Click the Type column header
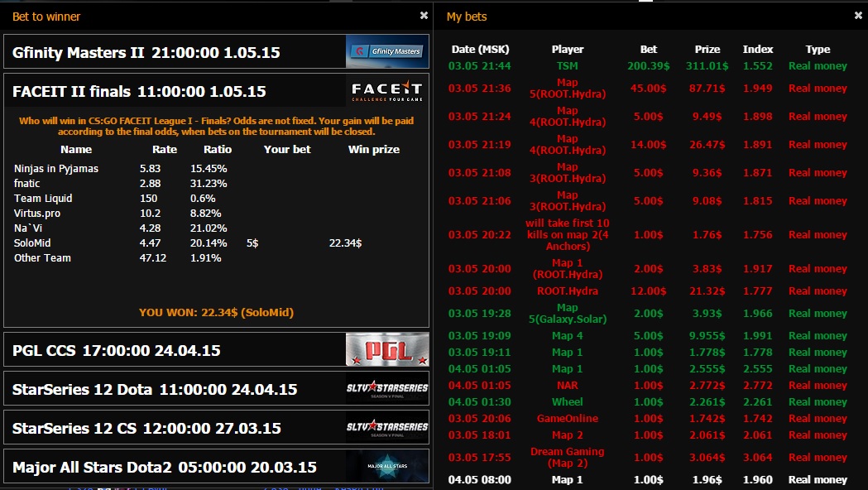This screenshot has width=868, height=490. click(818, 50)
